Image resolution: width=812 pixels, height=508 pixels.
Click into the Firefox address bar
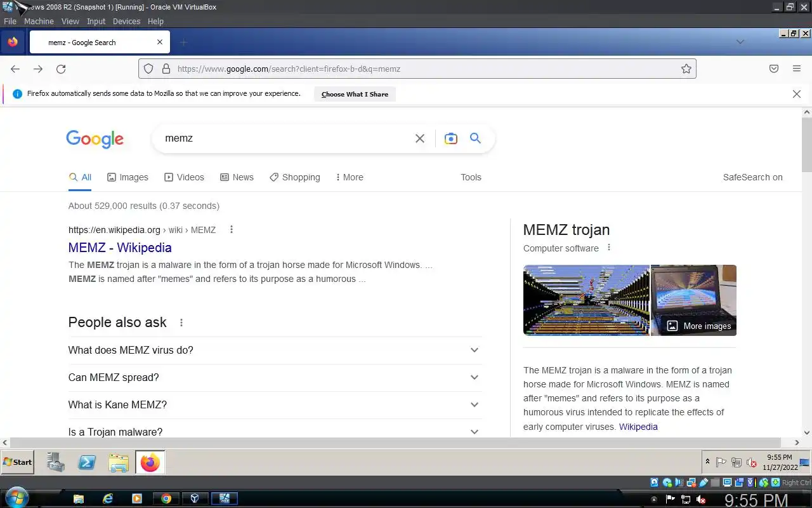coord(417,69)
